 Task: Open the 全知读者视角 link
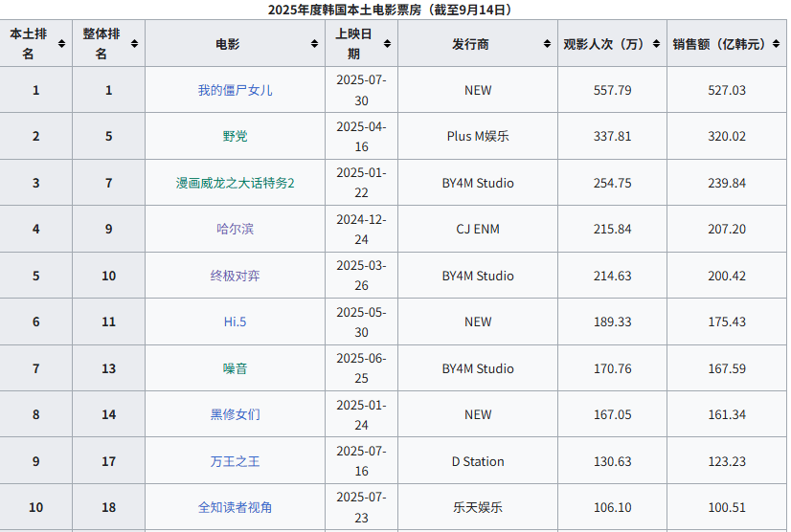coord(235,507)
